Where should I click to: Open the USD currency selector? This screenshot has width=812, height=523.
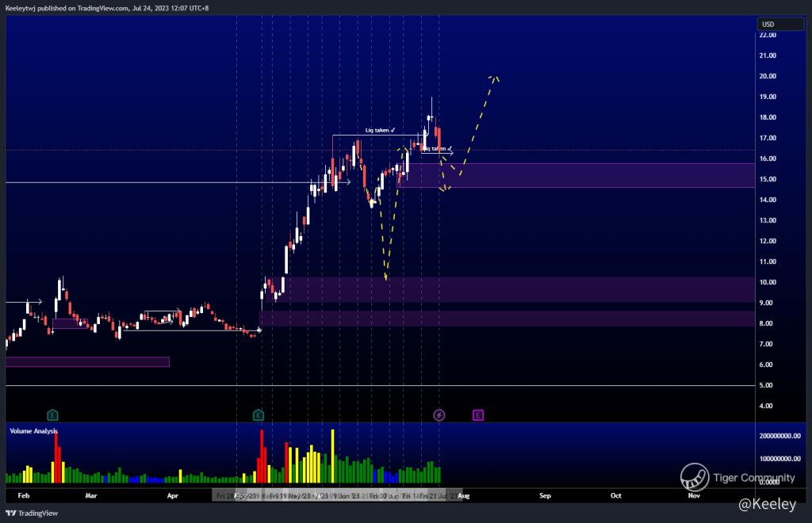780,25
